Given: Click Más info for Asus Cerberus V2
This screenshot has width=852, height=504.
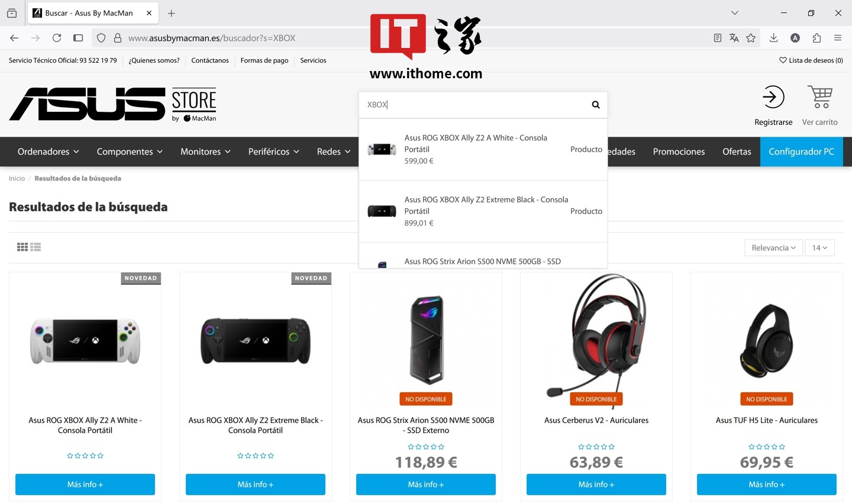Looking at the screenshot, I should (596, 484).
